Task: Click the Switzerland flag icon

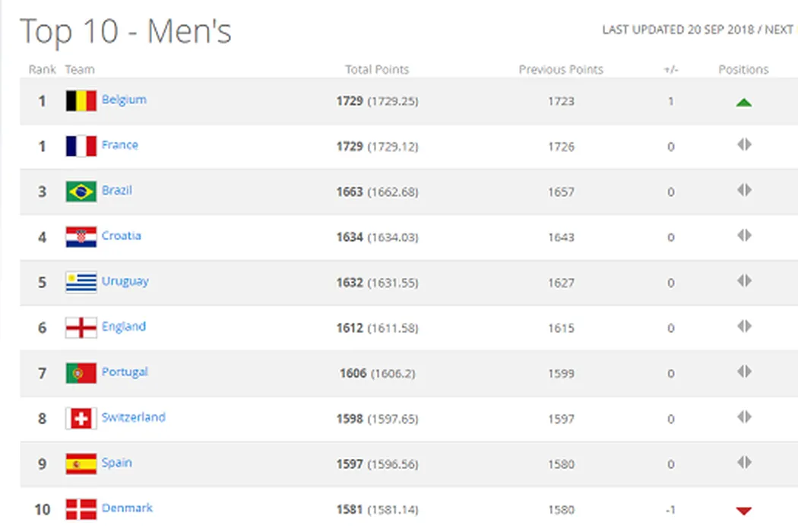Action: [x=81, y=418]
